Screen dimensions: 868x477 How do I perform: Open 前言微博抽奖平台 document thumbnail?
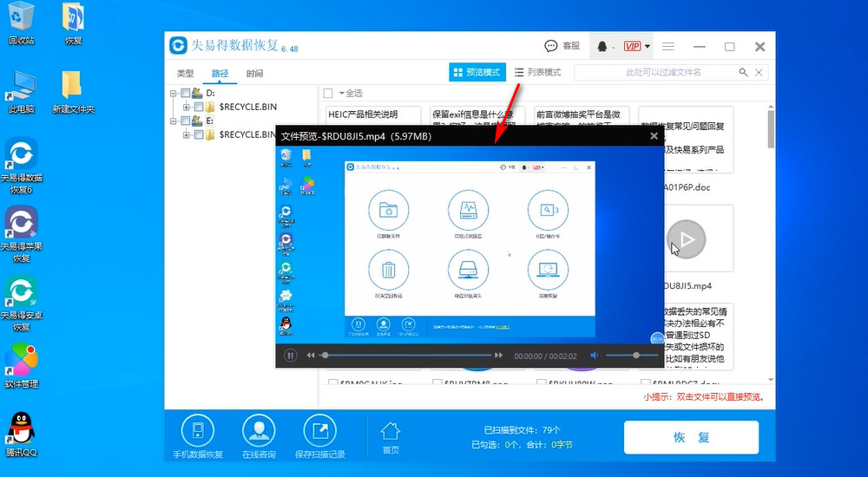(x=581, y=116)
